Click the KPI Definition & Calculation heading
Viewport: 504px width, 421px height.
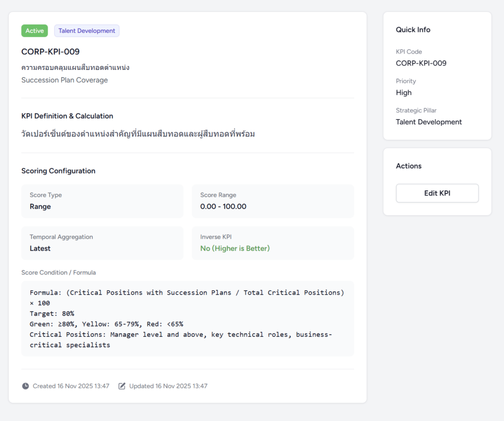67,116
